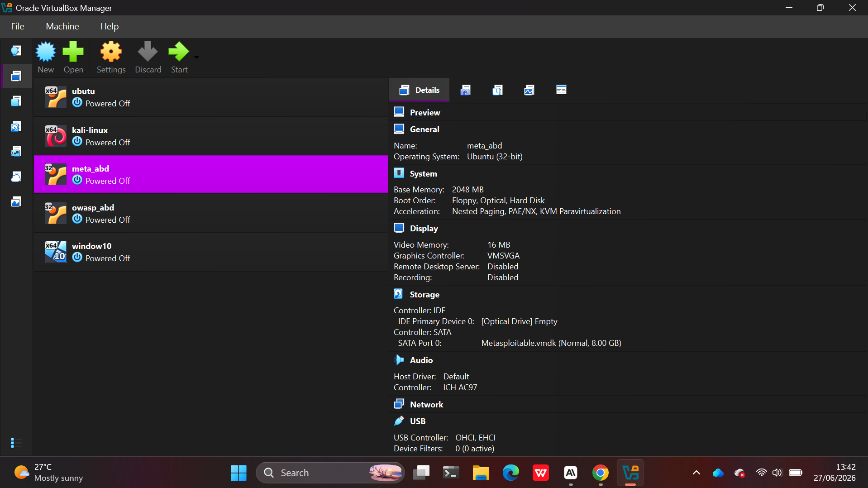This screenshot has height=488, width=868.
Task: Open the weather widget showing 27°C
Action: 48,473
